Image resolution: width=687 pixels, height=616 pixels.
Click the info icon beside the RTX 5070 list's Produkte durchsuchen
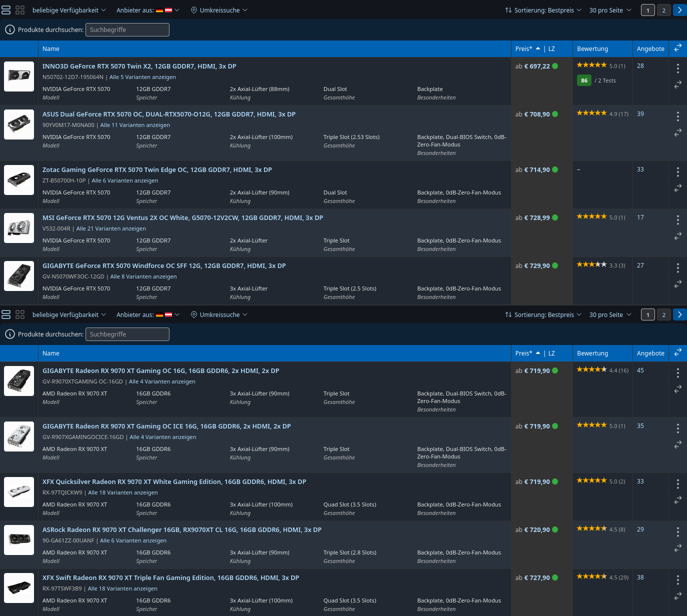coord(10,30)
